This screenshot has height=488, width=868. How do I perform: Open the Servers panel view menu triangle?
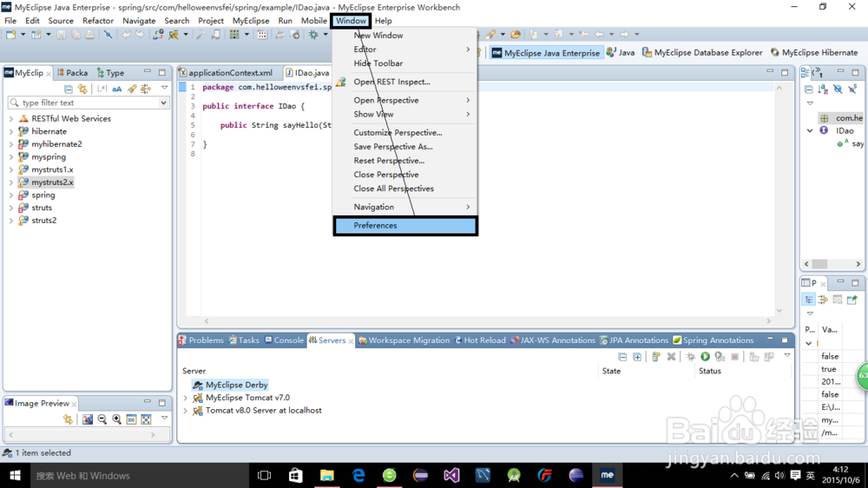point(786,356)
